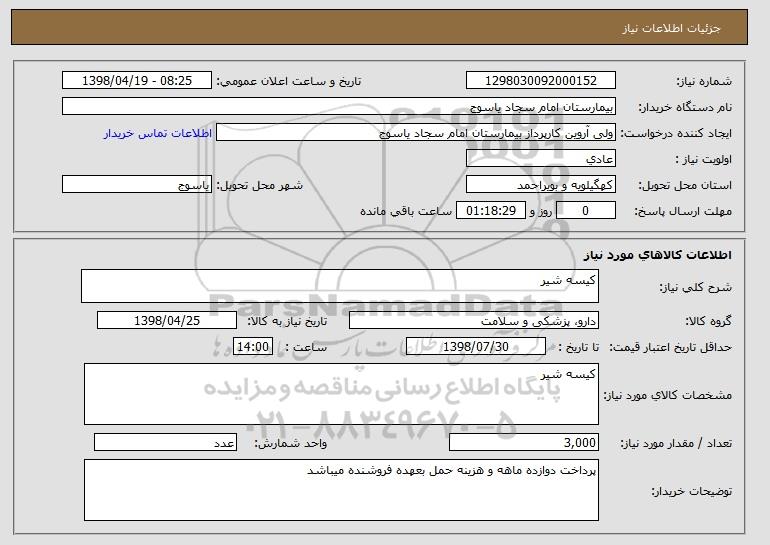Click the remaining days field showing 0

(x=585, y=211)
